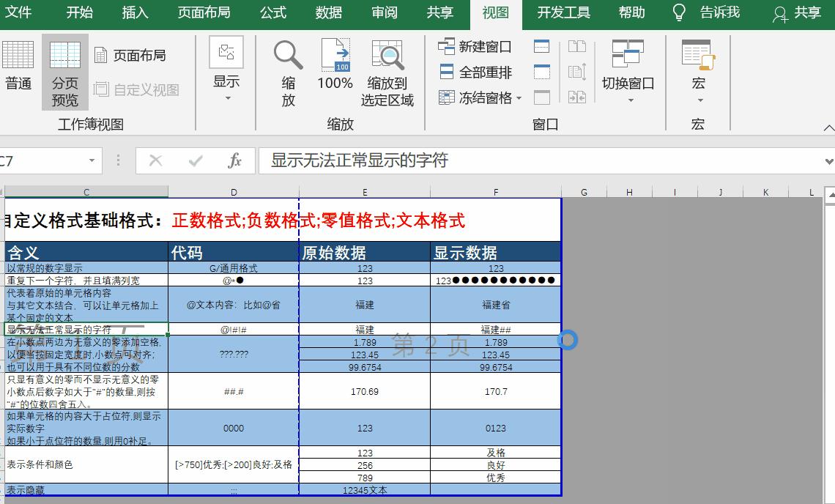This screenshot has width=835, height=504.
Task: Click the fx Insert Function icon
Action: click(x=235, y=160)
